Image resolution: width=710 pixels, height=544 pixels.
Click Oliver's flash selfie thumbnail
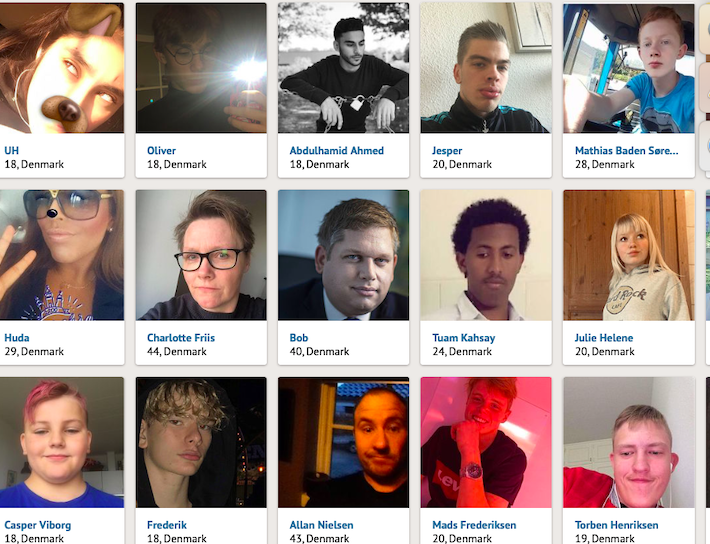tap(201, 68)
